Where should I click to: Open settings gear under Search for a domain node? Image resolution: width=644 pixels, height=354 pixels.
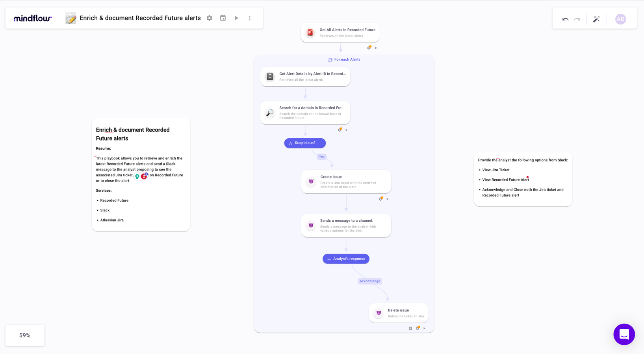[x=340, y=130]
